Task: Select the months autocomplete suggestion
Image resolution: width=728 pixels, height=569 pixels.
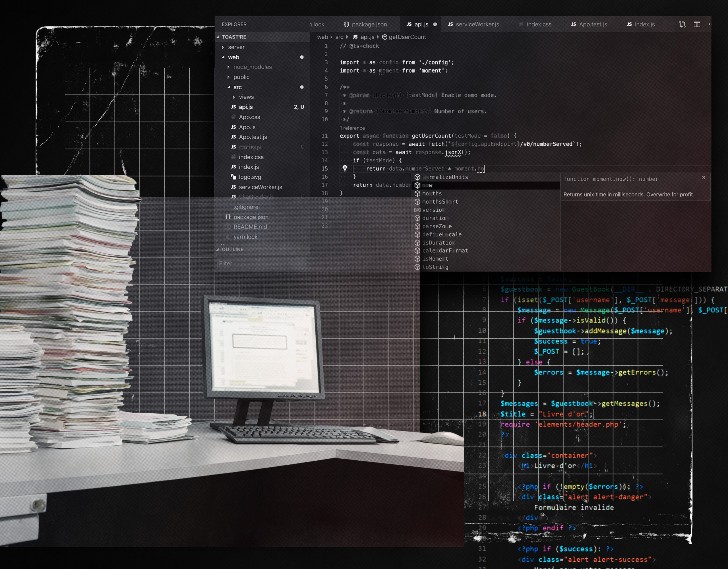Action: [x=432, y=193]
